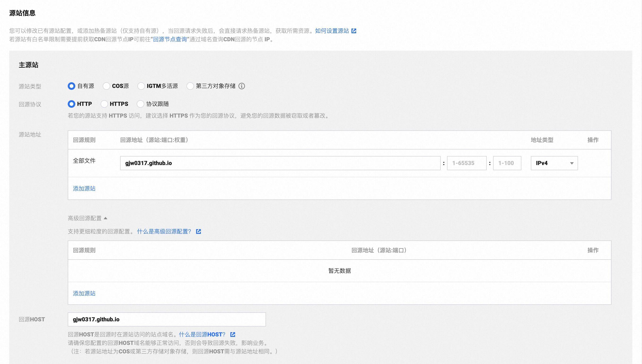Select the COS源 radio button

[106, 86]
